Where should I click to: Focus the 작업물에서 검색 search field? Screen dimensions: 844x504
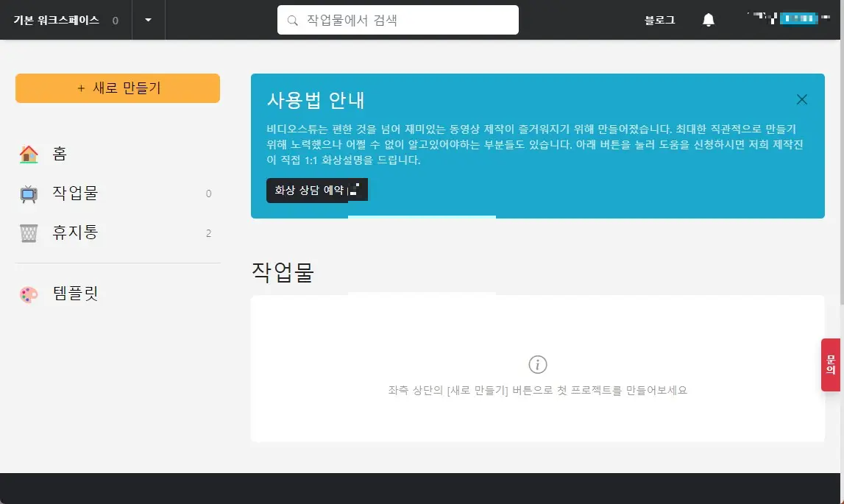click(x=398, y=20)
